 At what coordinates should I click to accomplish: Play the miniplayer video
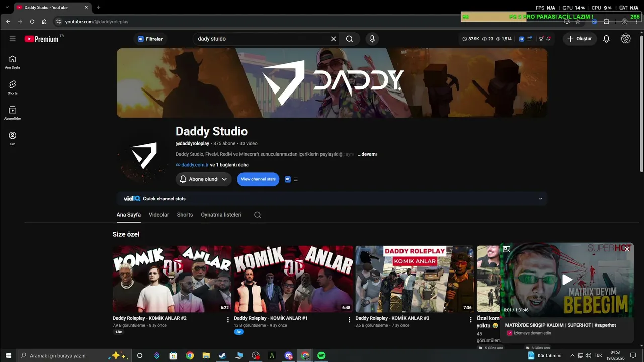(567, 280)
